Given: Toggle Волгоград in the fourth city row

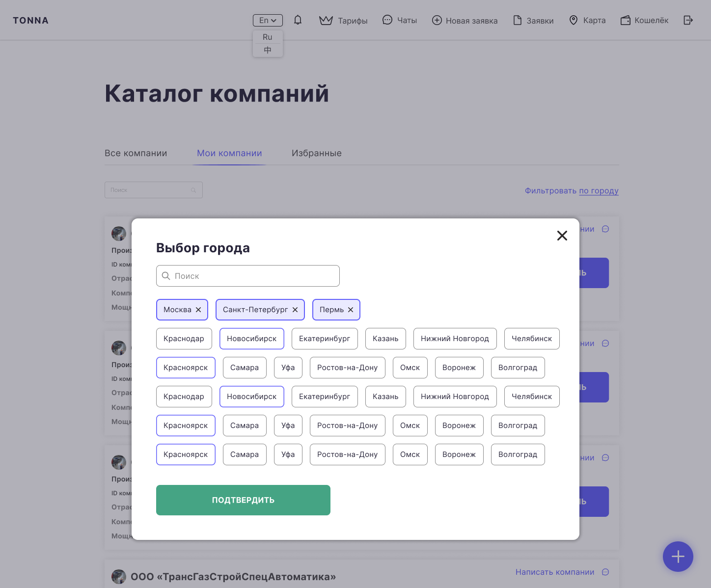Looking at the screenshot, I should click(518, 426).
